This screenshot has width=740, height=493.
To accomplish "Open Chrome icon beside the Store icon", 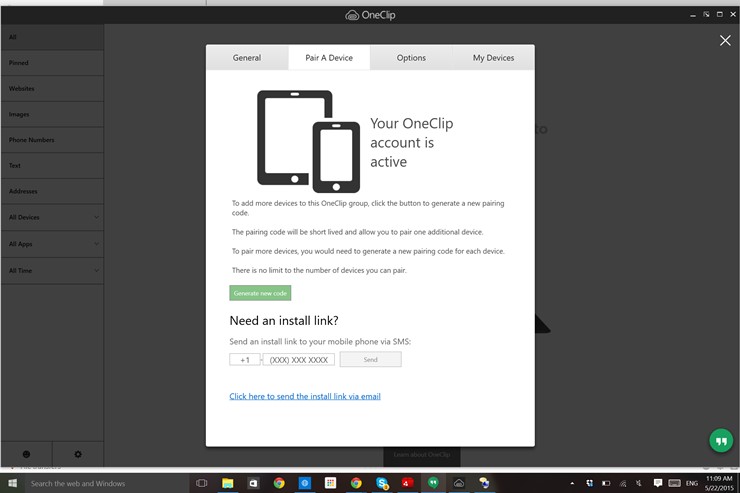I will 279,483.
